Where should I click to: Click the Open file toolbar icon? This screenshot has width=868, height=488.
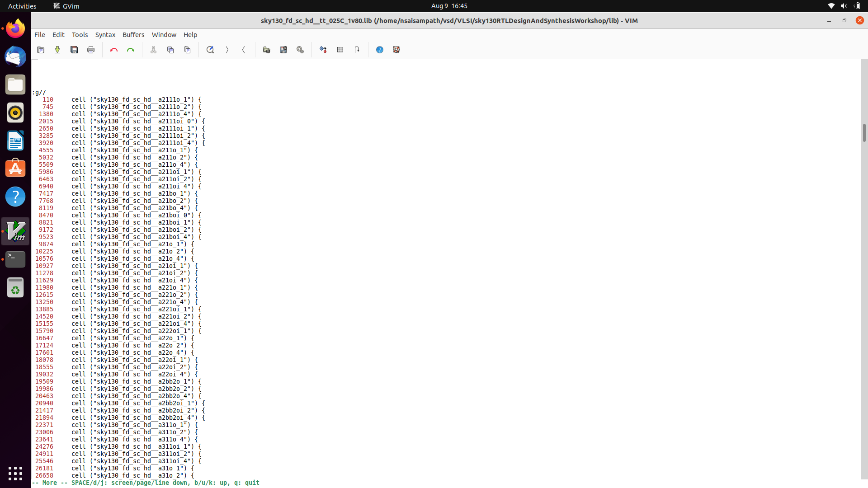(41, 50)
